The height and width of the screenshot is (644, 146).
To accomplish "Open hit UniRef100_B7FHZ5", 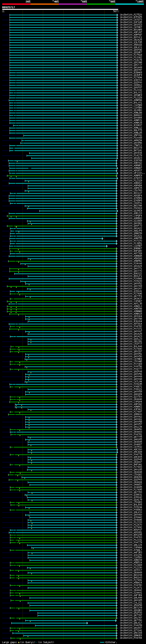I will [x=131, y=17].
